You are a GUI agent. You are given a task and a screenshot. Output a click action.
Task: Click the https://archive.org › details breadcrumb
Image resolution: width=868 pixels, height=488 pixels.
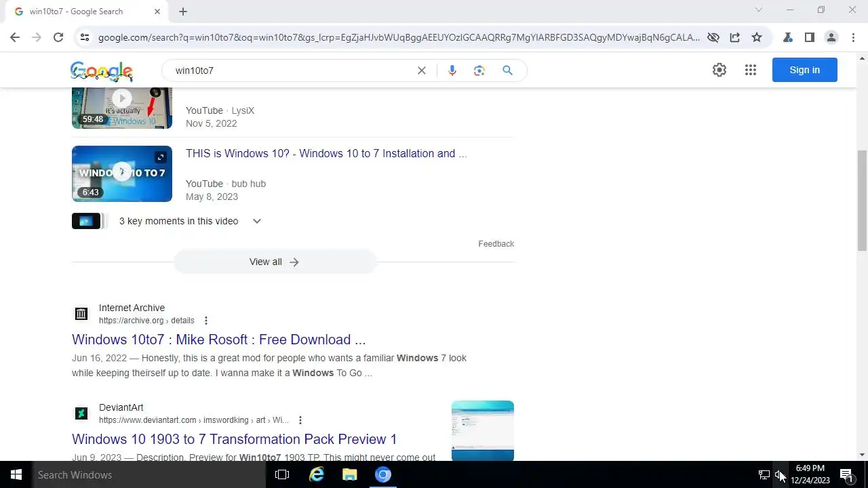tap(146, 321)
